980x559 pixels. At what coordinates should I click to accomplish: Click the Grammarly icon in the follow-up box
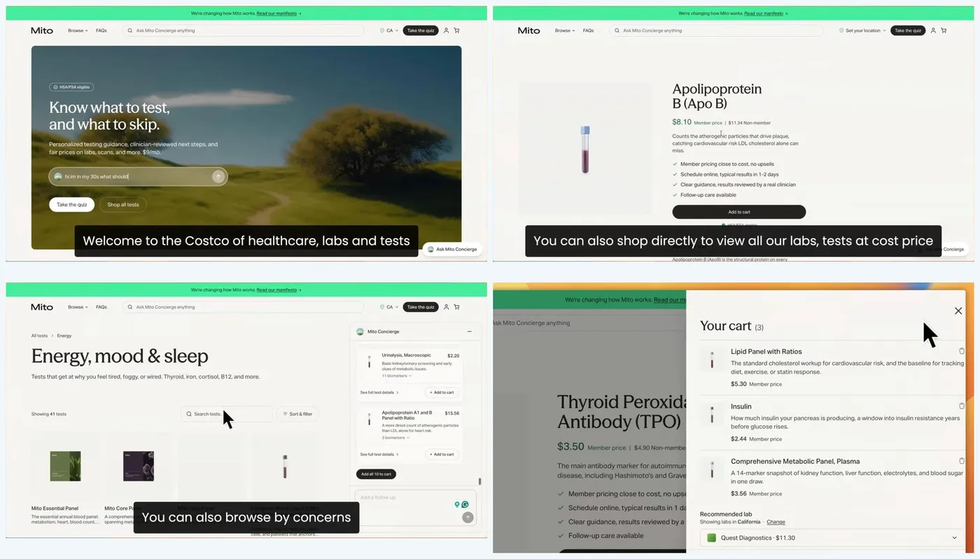click(x=465, y=504)
